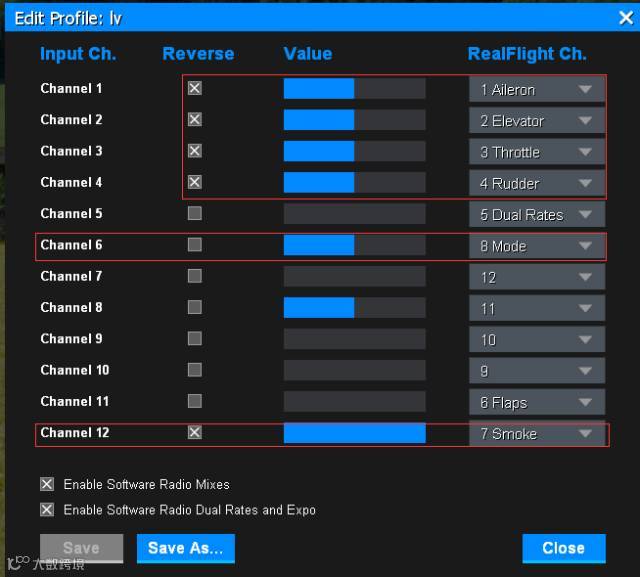Check Reverse box for Channel 7

[x=195, y=276]
